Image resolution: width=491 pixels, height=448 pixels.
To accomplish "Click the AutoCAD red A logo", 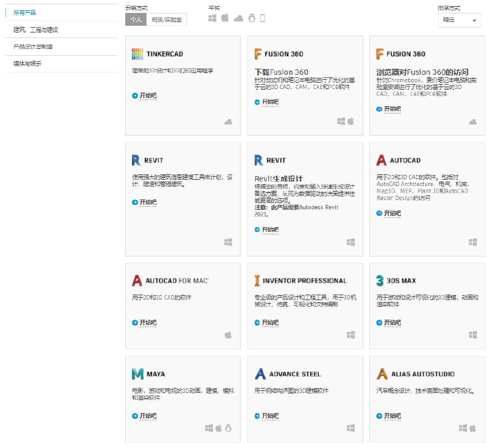I will pyautogui.click(x=381, y=160).
